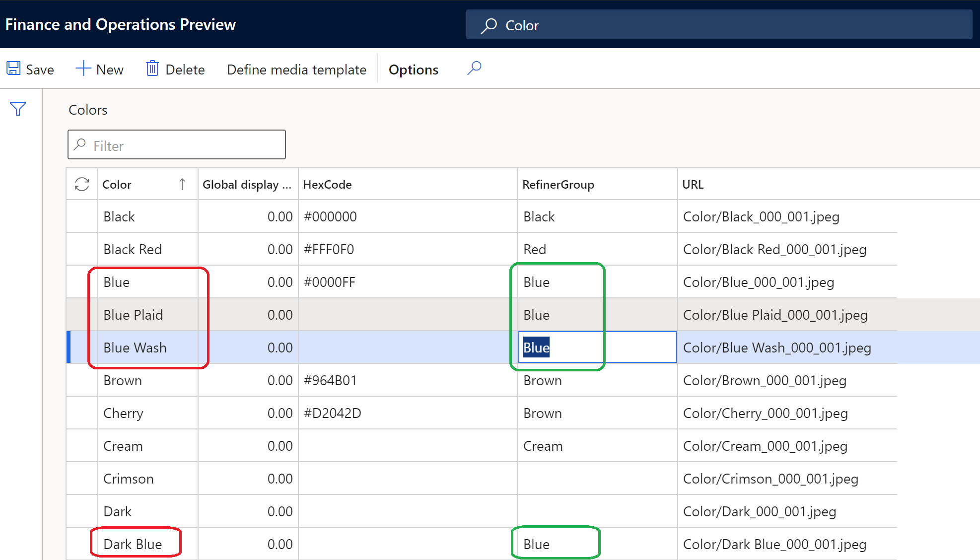This screenshot has width=980, height=560.
Task: Click the Colors filter input field
Action: point(176,144)
